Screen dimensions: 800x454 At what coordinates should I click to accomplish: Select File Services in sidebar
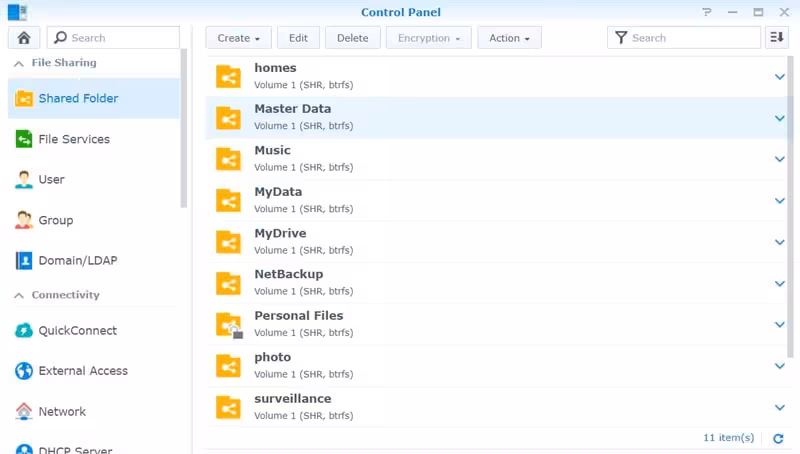[x=73, y=140]
